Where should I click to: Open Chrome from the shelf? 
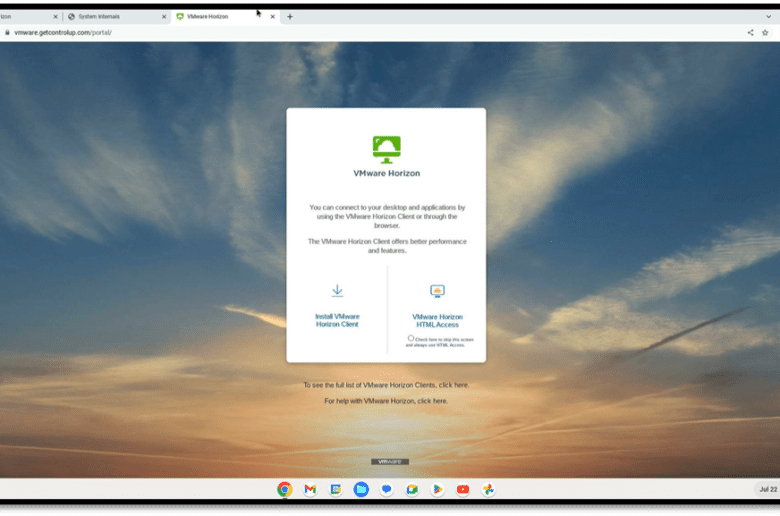tap(285, 489)
